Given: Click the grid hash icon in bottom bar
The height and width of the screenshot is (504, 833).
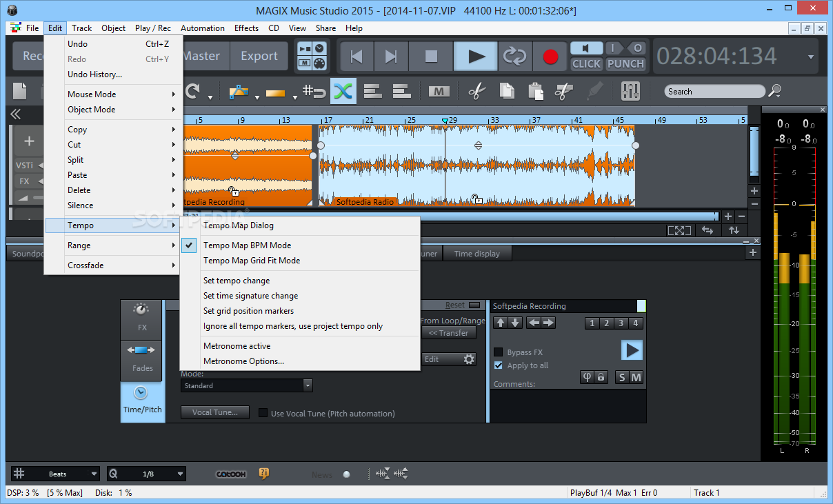Looking at the screenshot, I should pyautogui.click(x=19, y=474).
